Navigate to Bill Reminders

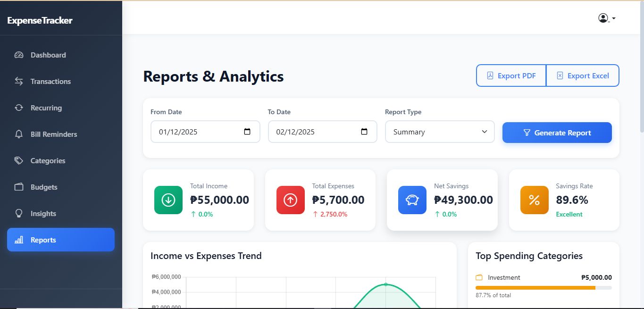point(61,134)
